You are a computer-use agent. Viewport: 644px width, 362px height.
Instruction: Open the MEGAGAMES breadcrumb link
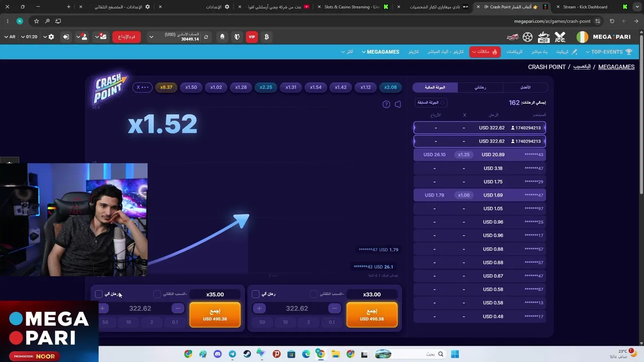(x=616, y=67)
